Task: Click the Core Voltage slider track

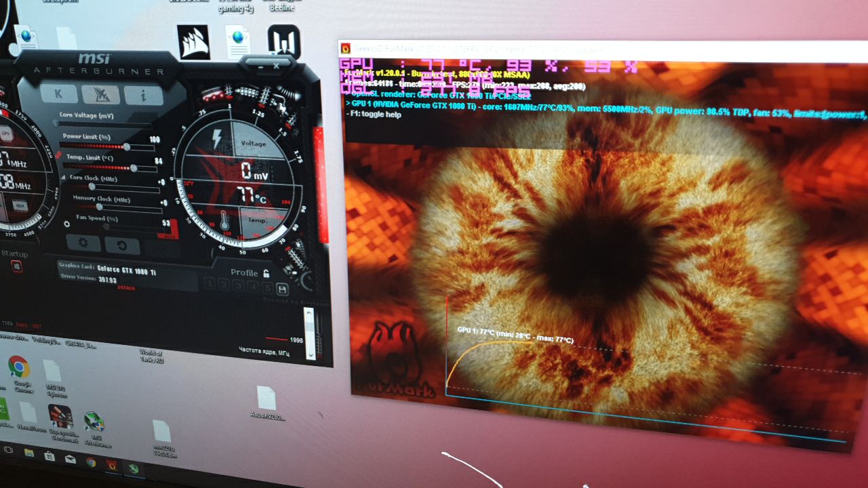Action: tap(103, 125)
